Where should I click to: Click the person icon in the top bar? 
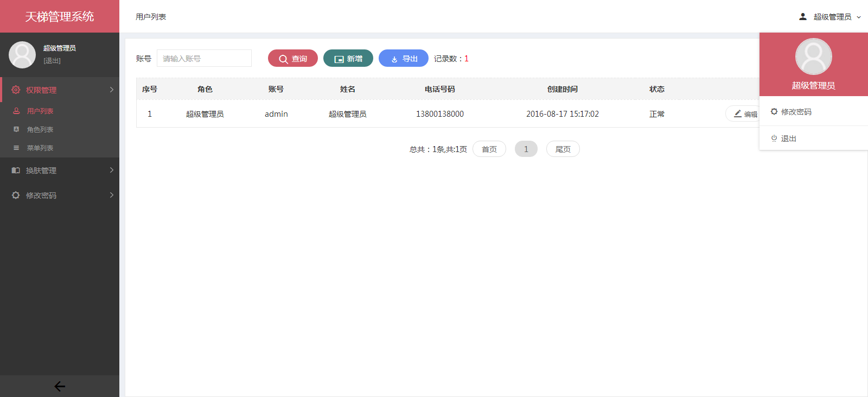[x=803, y=17]
